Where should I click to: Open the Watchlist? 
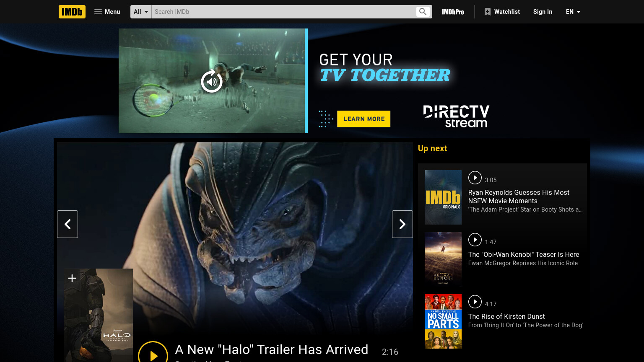click(502, 12)
